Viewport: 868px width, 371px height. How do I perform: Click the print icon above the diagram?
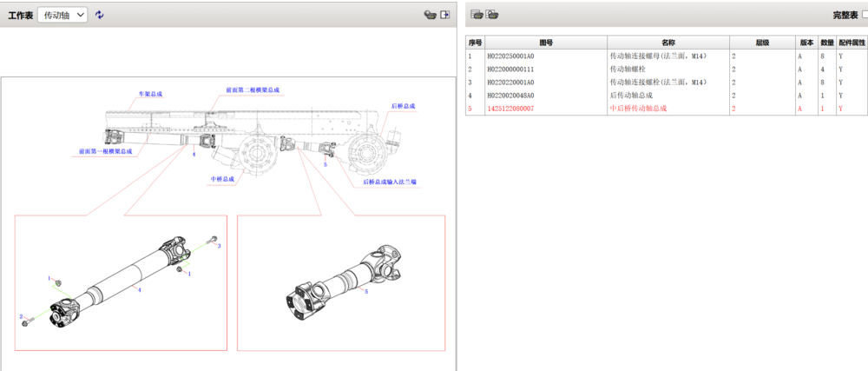429,15
